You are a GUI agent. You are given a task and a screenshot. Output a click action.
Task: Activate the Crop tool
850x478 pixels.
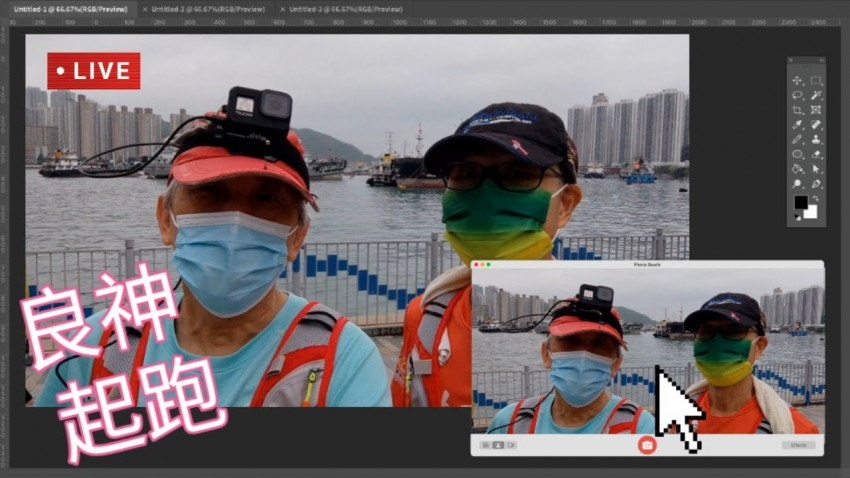coord(797,111)
